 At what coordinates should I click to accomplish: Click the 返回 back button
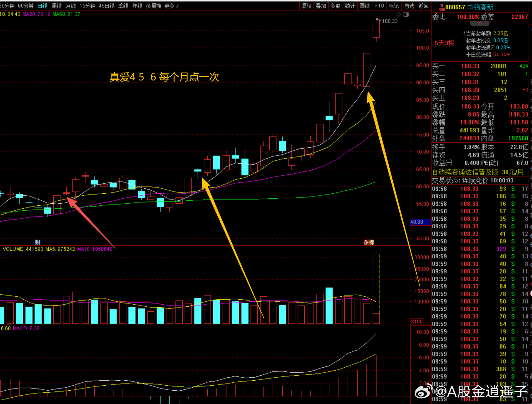click(x=423, y=6)
